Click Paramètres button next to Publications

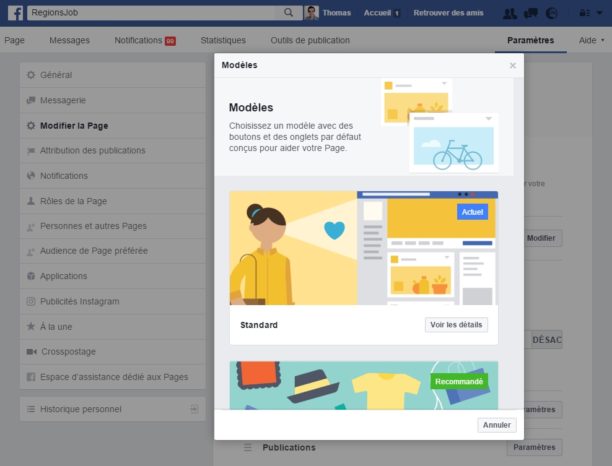[534, 447]
